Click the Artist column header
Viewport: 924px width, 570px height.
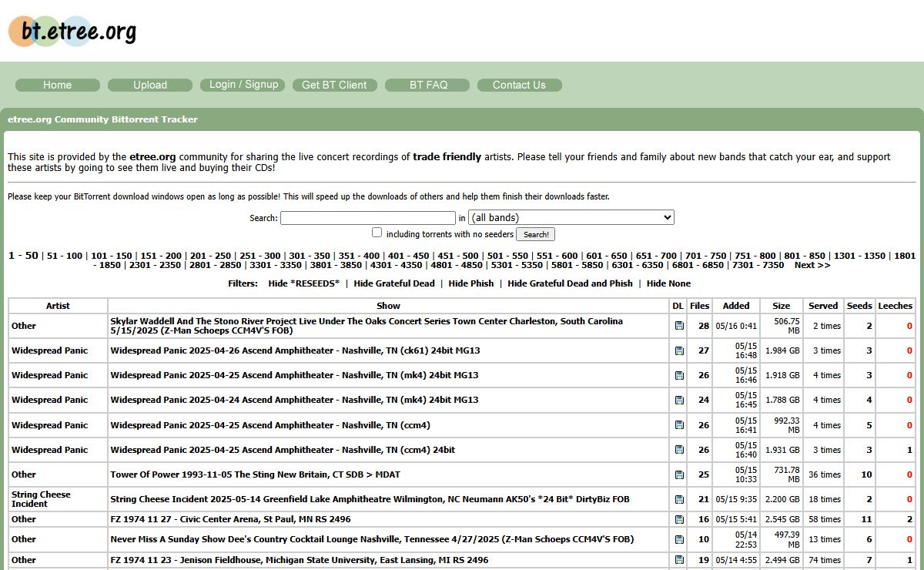[x=58, y=306]
